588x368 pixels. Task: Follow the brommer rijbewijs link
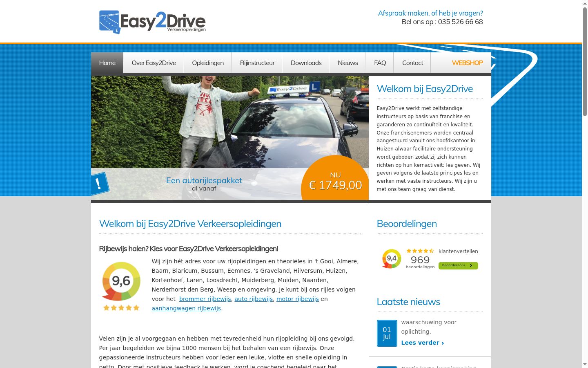(205, 299)
